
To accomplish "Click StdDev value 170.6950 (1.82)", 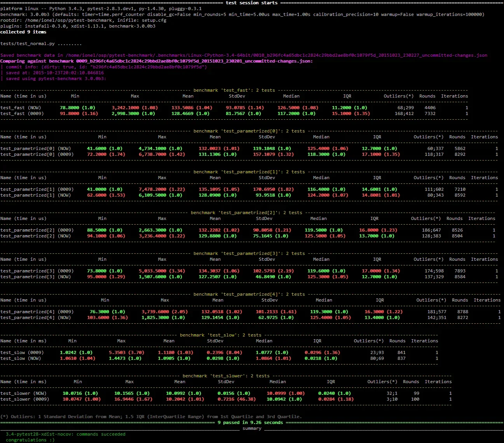I will pyautogui.click(x=274, y=189).
